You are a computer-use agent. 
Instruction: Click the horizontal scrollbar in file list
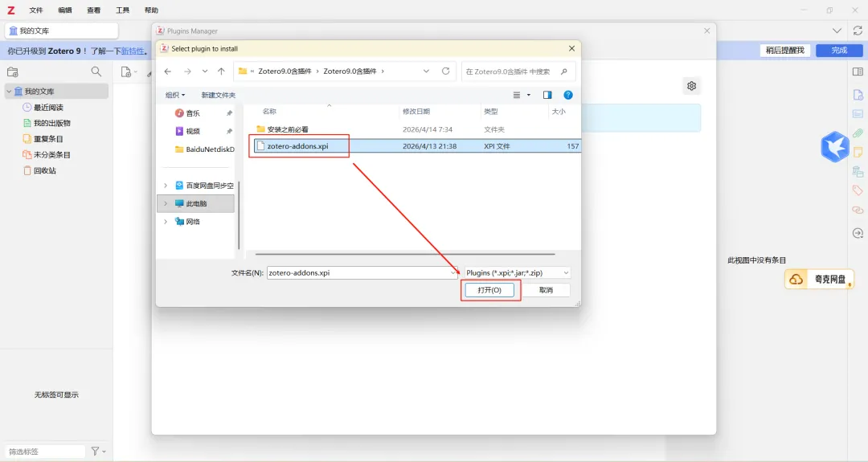404,254
